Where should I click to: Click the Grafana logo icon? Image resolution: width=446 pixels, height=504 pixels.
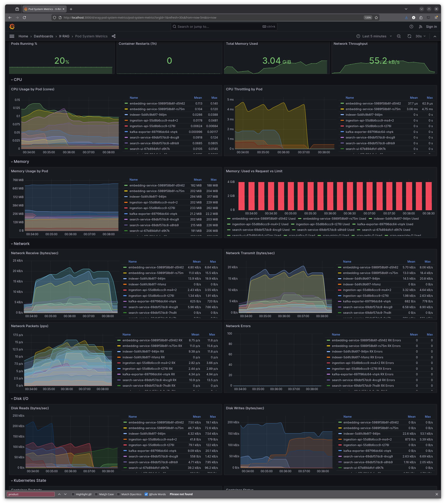12,26
